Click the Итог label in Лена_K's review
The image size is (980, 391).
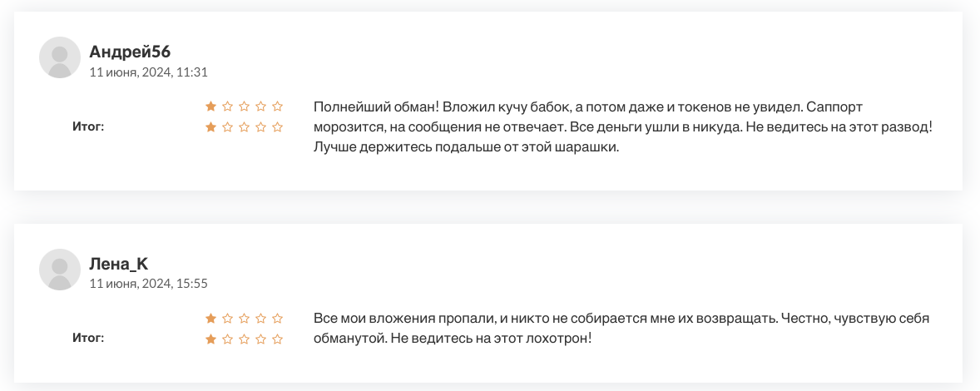point(88,339)
